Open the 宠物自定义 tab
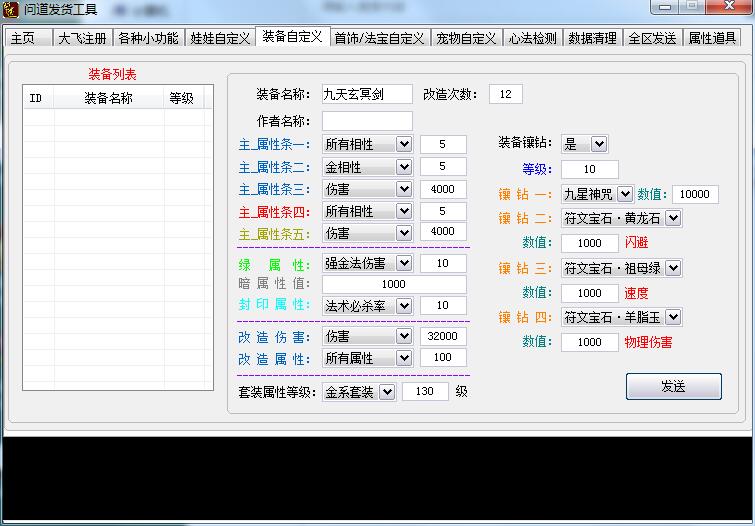Screen dimensions: 755x526 click(x=466, y=38)
